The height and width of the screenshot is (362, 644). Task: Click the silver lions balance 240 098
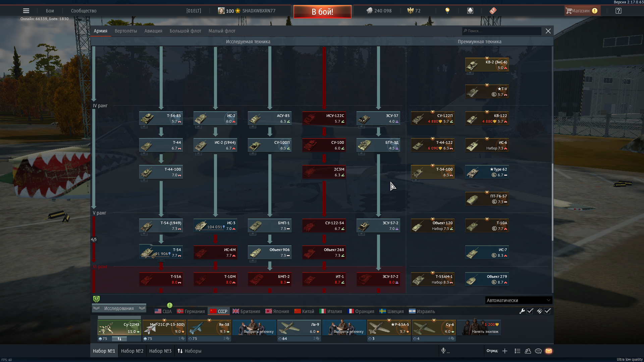tap(379, 11)
